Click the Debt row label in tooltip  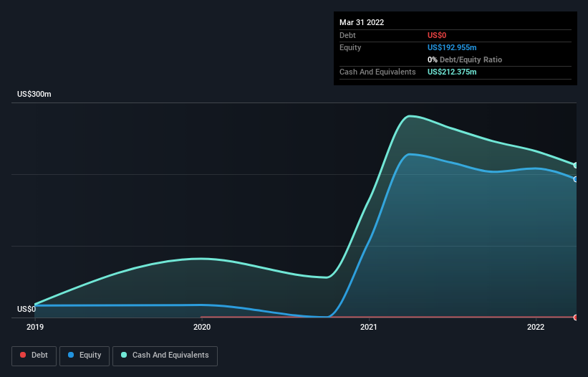347,35
